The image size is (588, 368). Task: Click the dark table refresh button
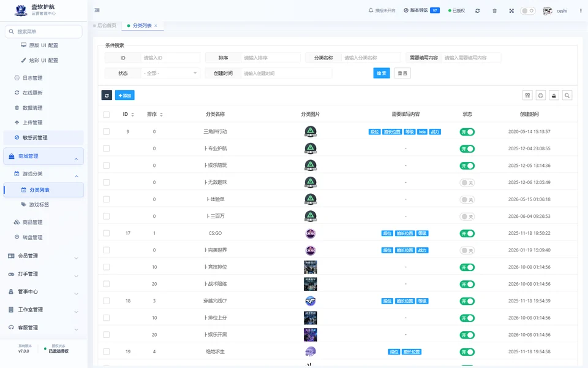tap(107, 96)
